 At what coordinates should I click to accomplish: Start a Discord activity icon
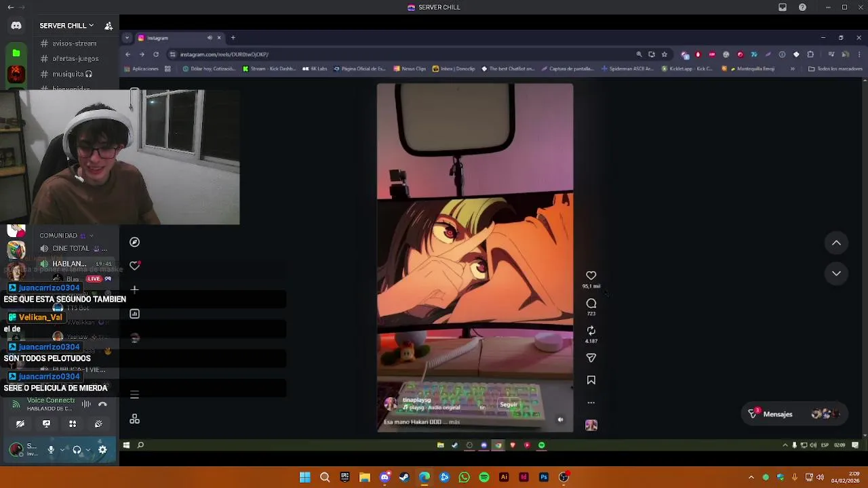point(73,424)
